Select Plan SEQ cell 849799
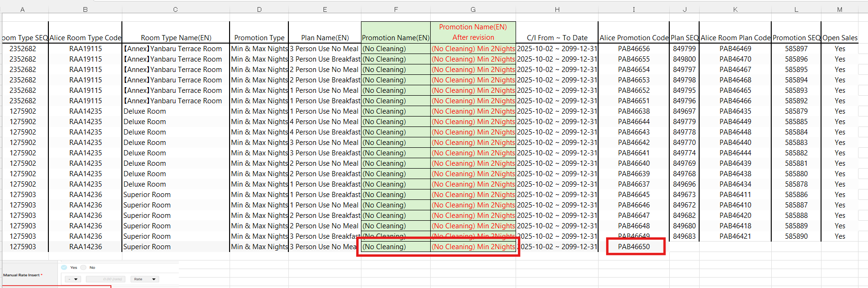The width and height of the screenshot is (868, 288). tap(684, 49)
